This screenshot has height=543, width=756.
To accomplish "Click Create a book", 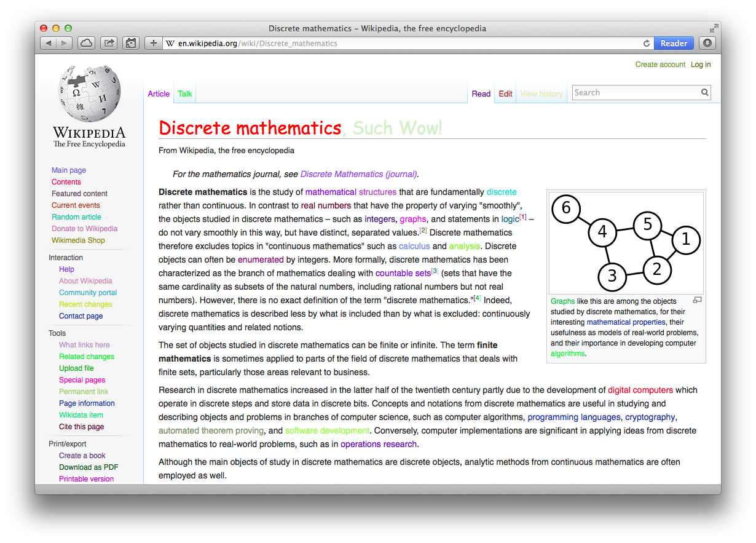I will [82, 456].
